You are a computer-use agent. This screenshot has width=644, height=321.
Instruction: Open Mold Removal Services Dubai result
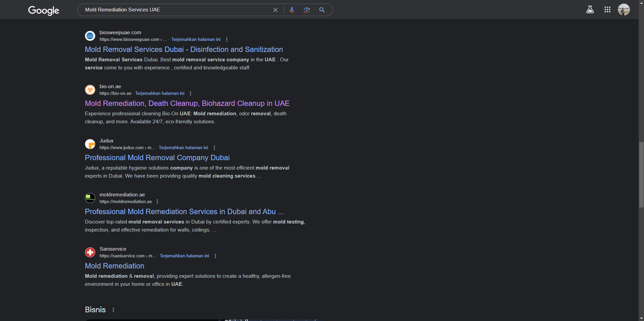click(x=184, y=50)
